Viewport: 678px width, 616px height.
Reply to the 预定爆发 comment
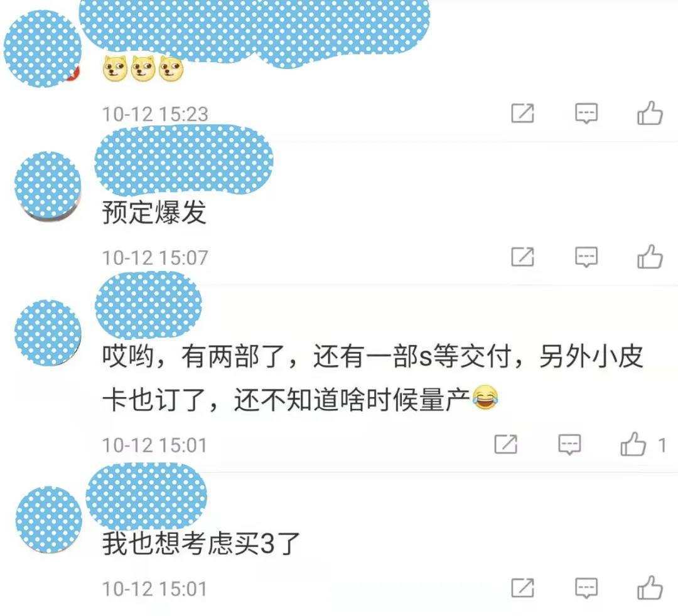click(586, 257)
